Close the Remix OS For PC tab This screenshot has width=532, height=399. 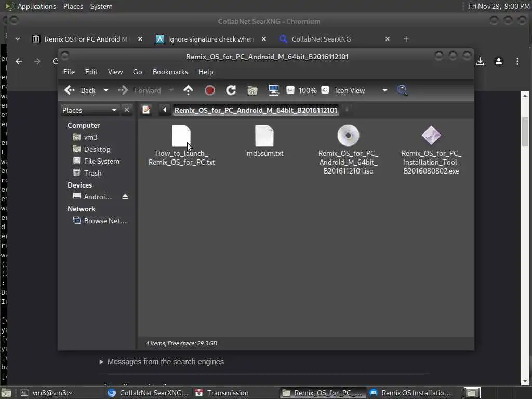tap(140, 39)
